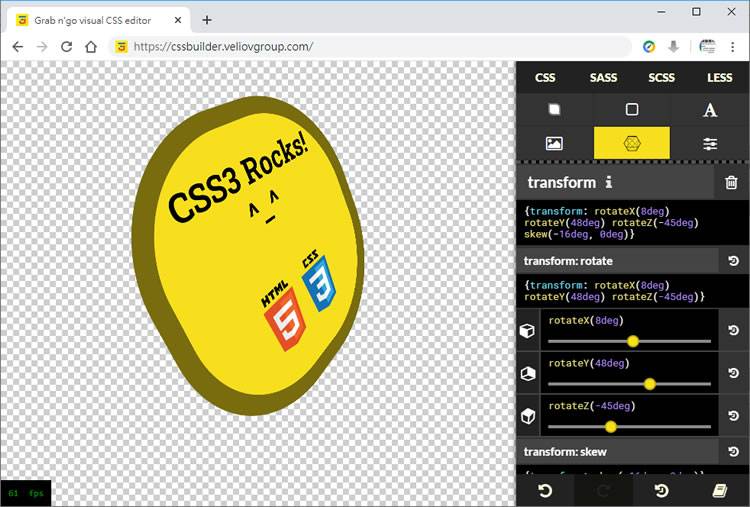Click the rotateZ cube icon
The height and width of the screenshot is (507, 750).
527,416
